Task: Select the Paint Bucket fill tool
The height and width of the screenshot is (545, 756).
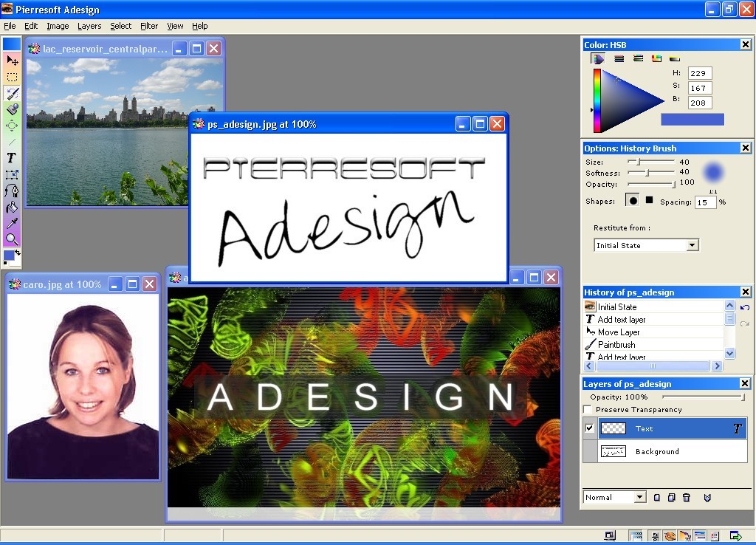Action: click(12, 208)
